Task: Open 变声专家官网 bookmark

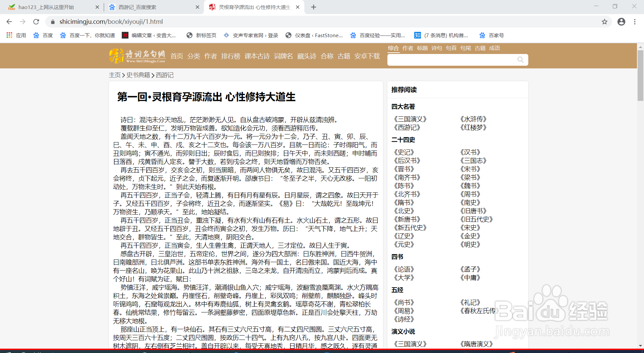Action: pos(251,35)
